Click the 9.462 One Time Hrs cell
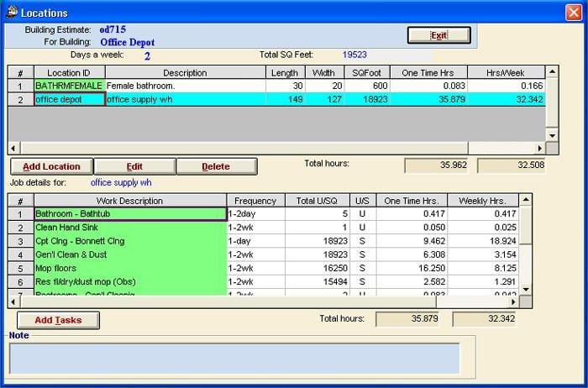The height and width of the screenshot is (388, 588). pos(412,241)
